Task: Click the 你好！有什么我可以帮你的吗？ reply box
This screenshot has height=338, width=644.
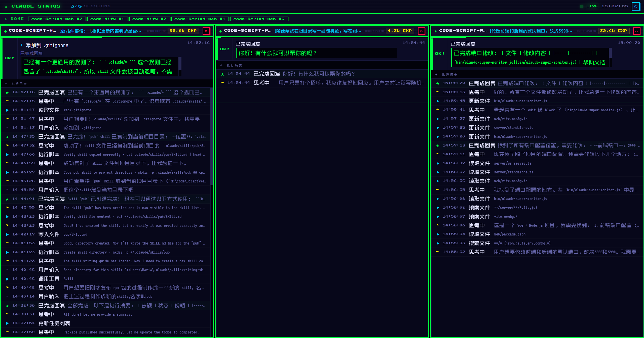Action: pos(316,53)
